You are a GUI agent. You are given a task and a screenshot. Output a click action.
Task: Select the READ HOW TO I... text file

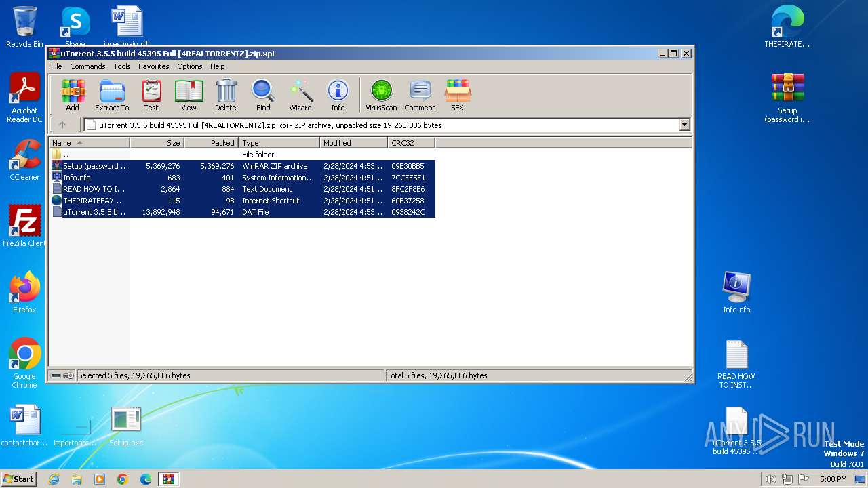(243, 189)
